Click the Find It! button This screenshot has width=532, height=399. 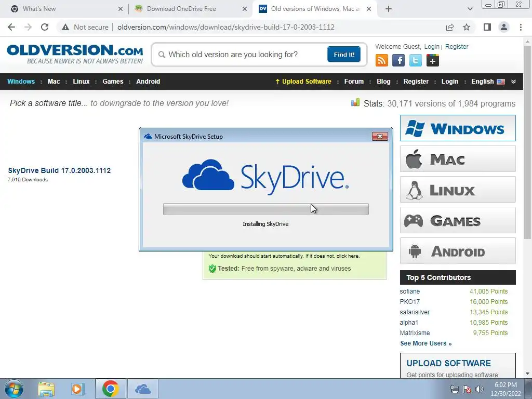344,54
